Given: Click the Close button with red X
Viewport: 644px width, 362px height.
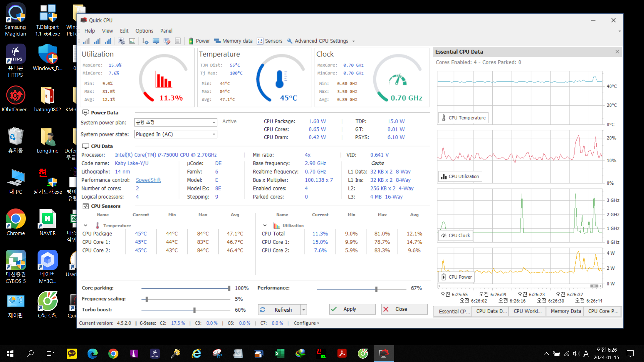Looking at the screenshot, I should point(404,309).
